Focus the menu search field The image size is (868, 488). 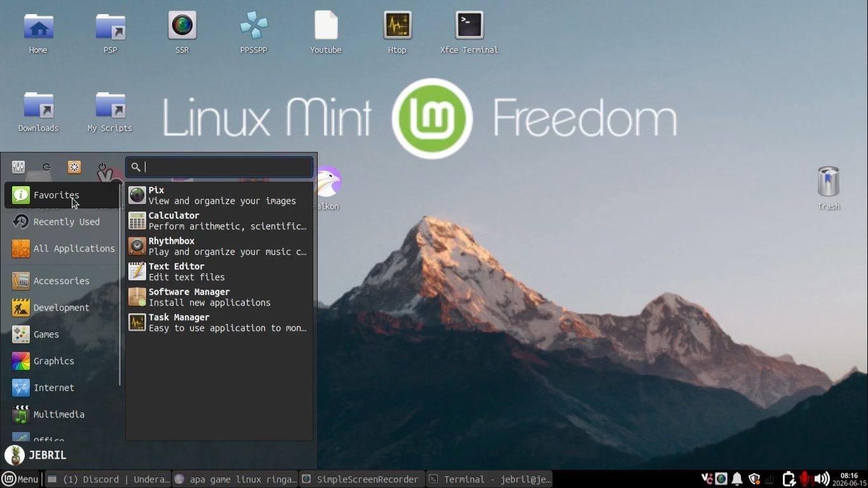(x=219, y=167)
